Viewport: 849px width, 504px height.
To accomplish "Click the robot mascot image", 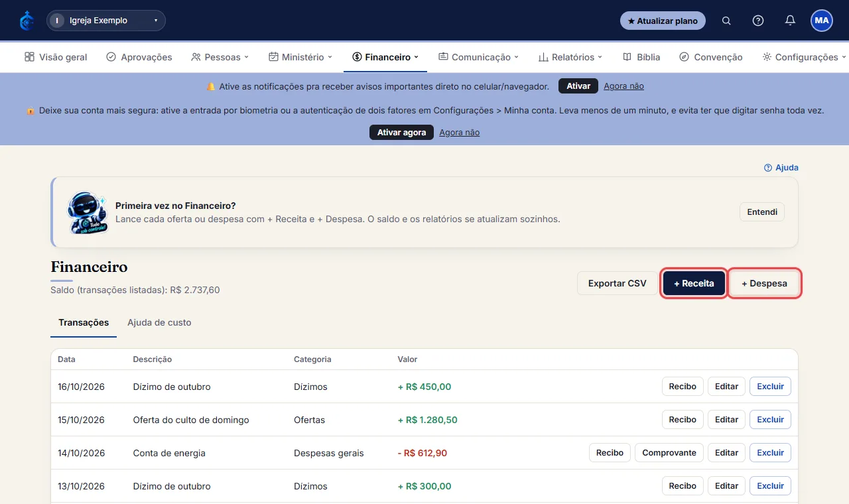I will point(87,213).
